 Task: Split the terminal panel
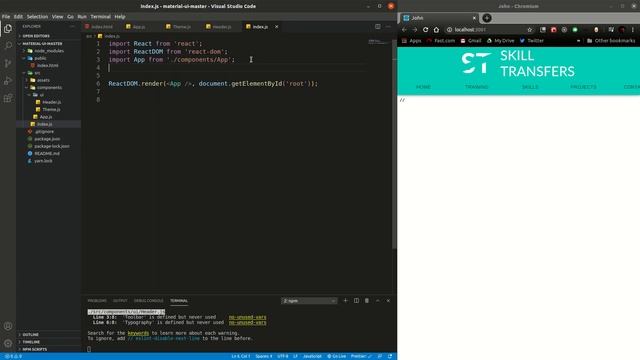pos(356,300)
